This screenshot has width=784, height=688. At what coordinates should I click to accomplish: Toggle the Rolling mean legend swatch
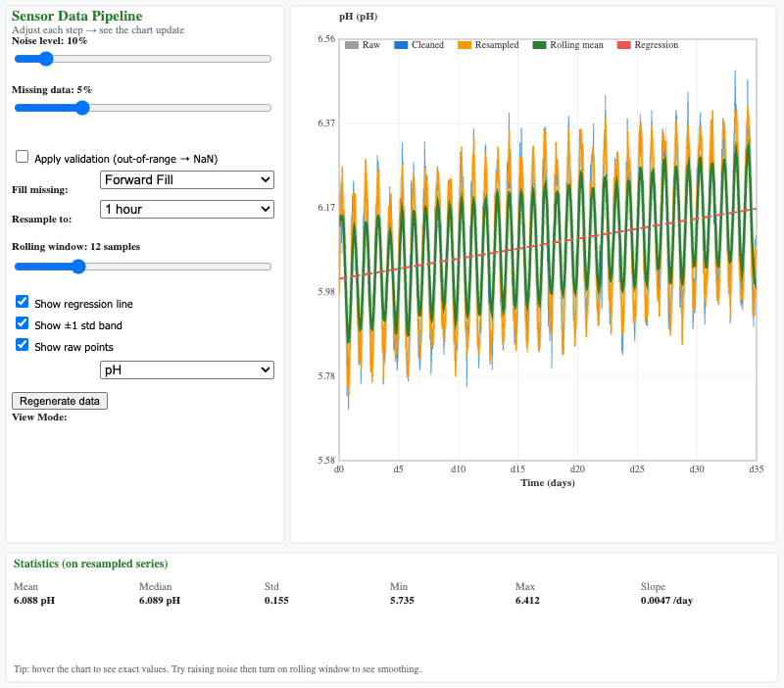540,45
